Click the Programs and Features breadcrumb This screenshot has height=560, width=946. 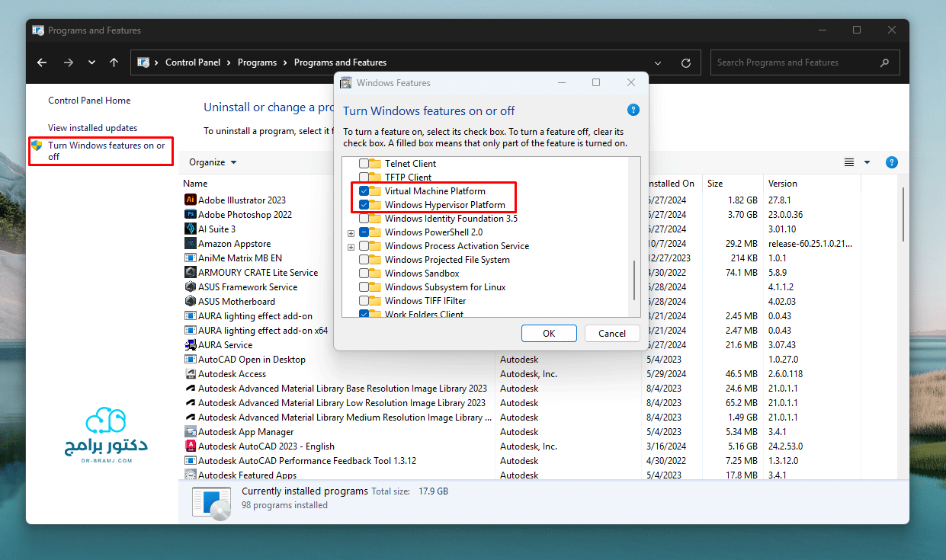[340, 62]
